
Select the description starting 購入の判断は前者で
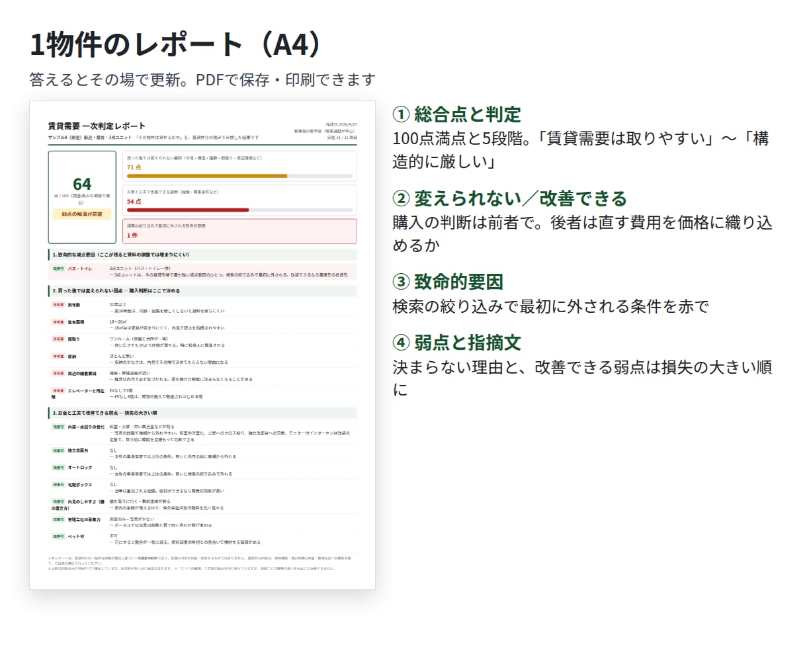coord(582,234)
